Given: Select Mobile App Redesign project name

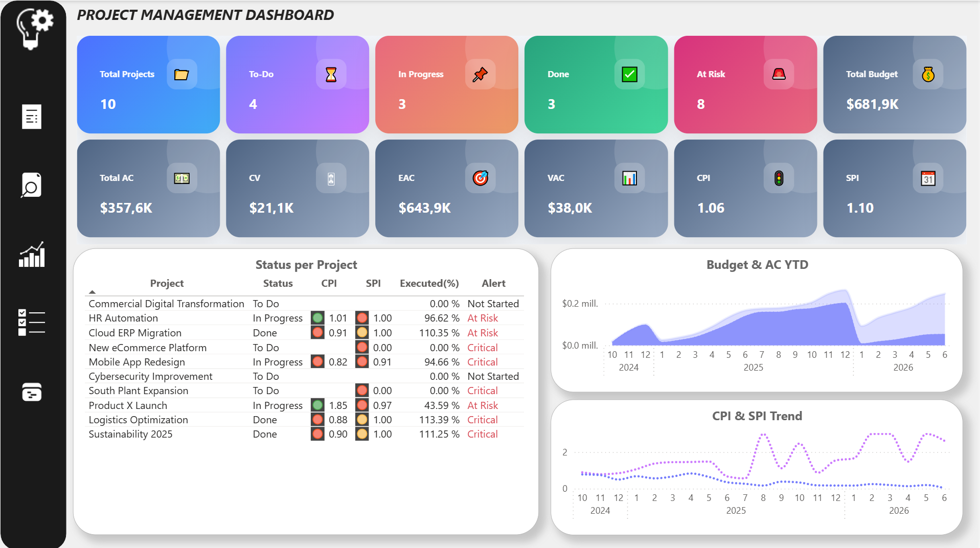Looking at the screenshot, I should (137, 362).
